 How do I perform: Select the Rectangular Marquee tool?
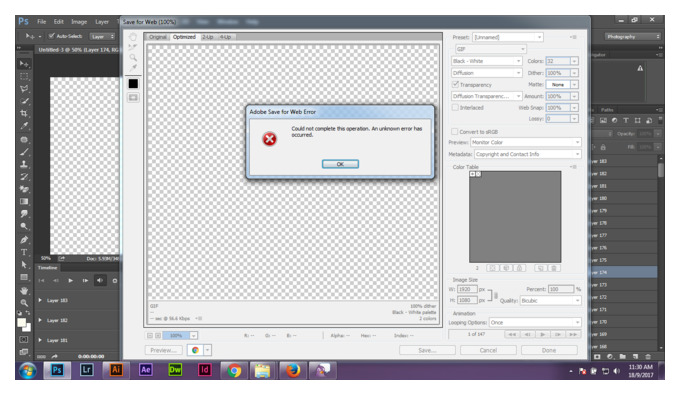pos(24,76)
